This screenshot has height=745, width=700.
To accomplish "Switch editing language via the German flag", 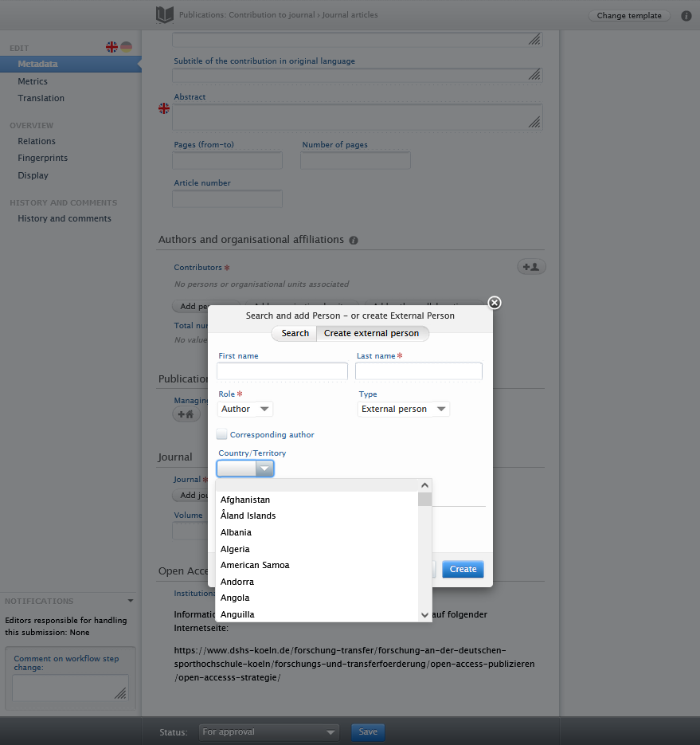I will tap(125, 47).
